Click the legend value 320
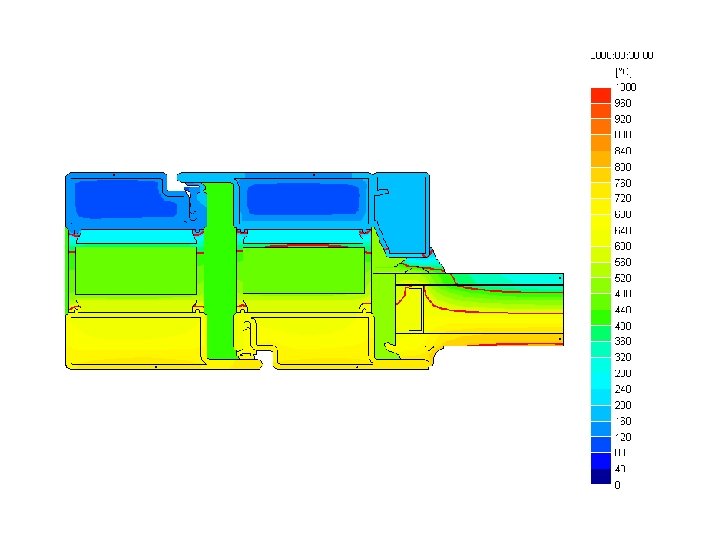Viewport: 720px width, 540px height. [x=623, y=357]
